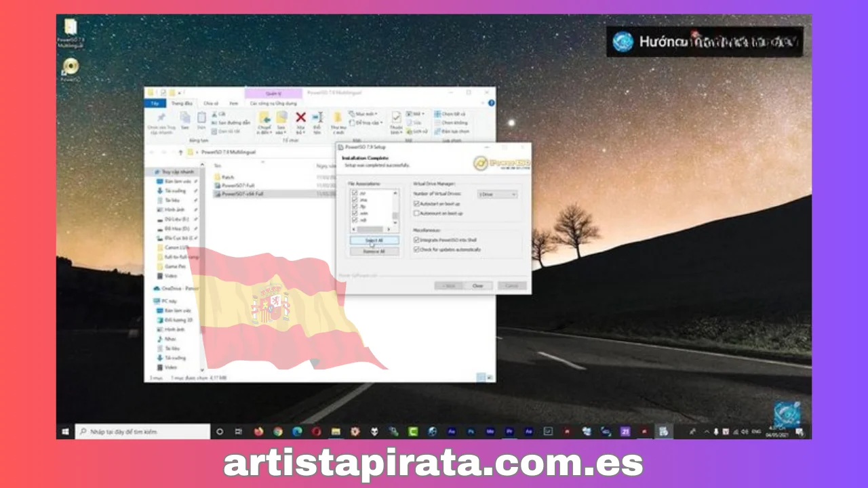The height and width of the screenshot is (488, 868).
Task: Toggle the .wim file association checkbox
Action: 355,213
